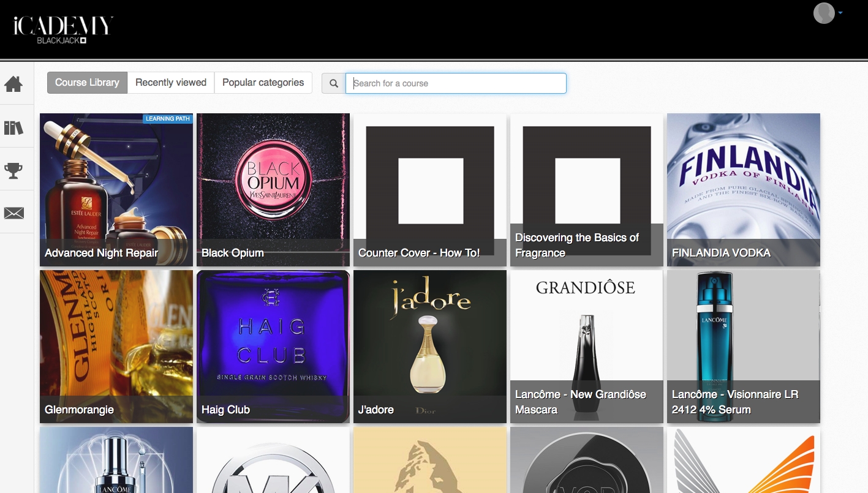868x493 pixels.
Task: Open the J'adore course tile
Action: (x=430, y=347)
